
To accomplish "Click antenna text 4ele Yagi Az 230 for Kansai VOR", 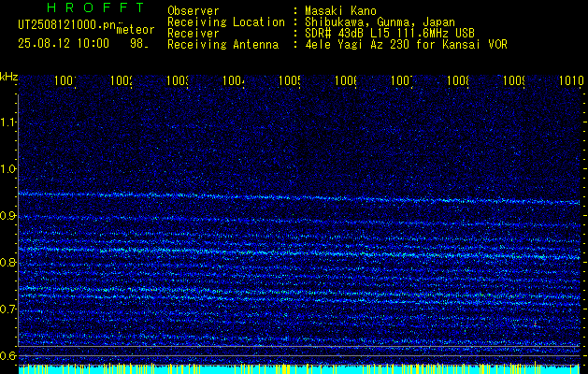I will click(x=406, y=45).
